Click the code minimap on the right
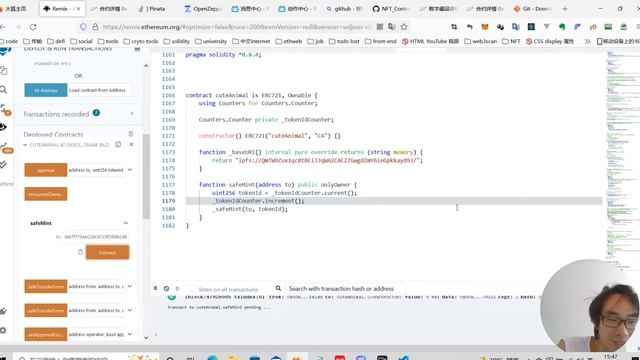Viewport: 640px width, 360px height. click(622, 159)
